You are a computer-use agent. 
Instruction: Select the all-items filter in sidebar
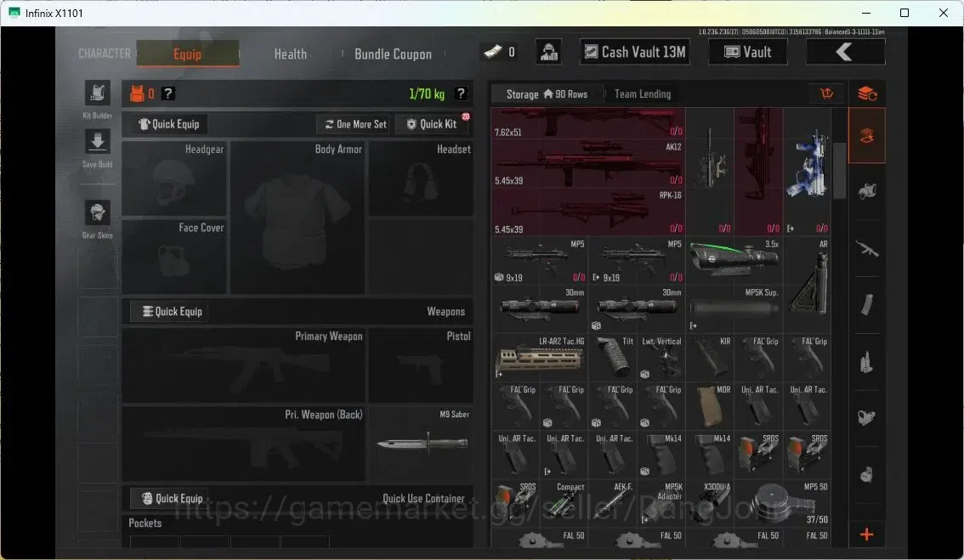(x=867, y=136)
